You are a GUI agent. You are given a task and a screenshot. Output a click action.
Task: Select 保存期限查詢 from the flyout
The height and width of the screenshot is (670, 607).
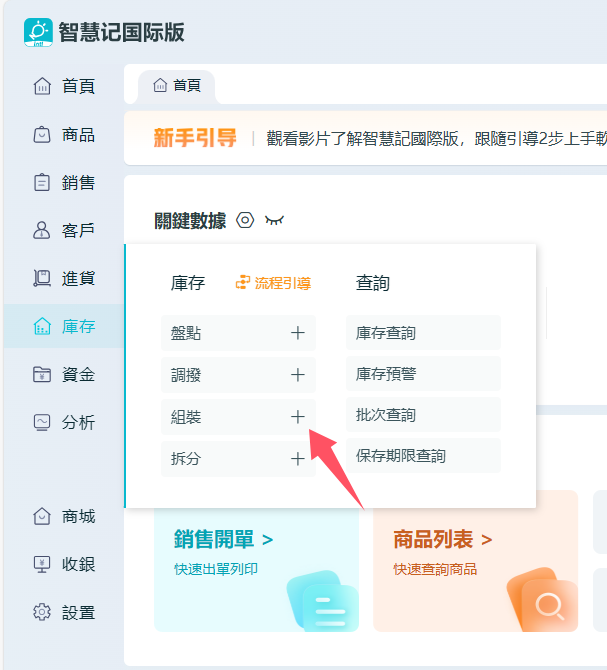coord(401,455)
